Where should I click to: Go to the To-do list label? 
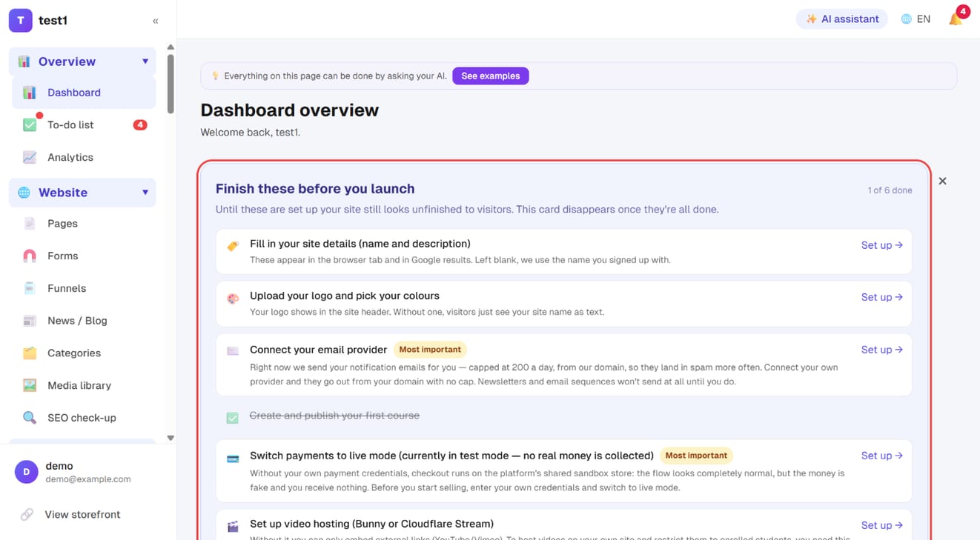(70, 125)
